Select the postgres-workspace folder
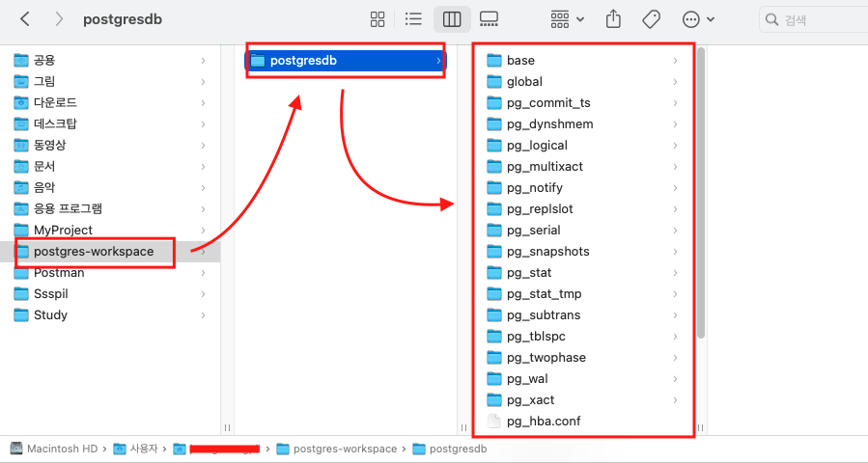This screenshot has width=868, height=463. (111, 252)
